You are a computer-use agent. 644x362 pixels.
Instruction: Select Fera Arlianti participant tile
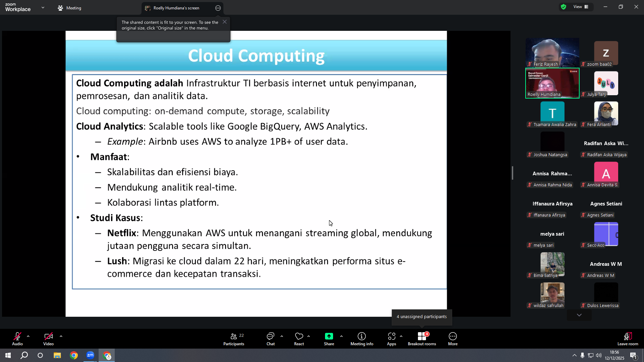[x=606, y=113]
